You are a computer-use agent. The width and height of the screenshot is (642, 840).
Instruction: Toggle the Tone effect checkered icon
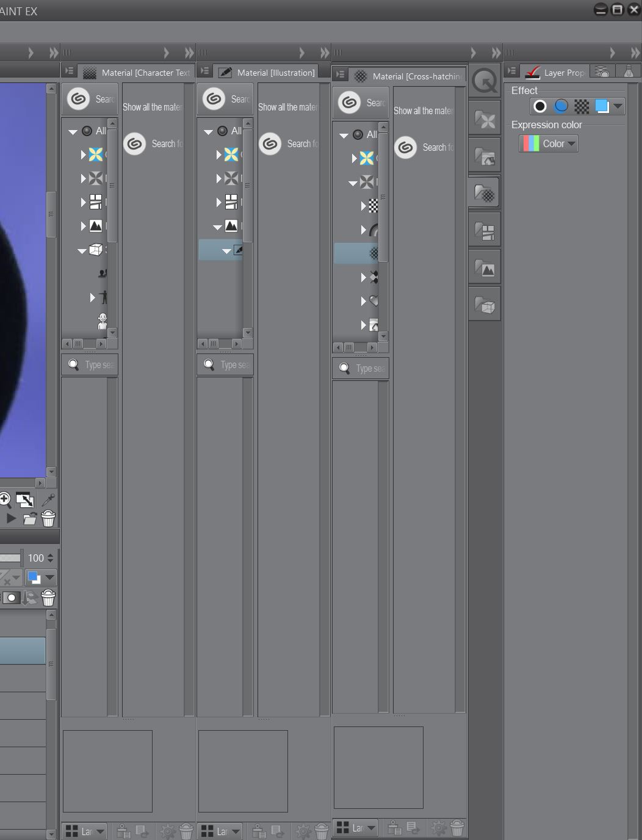[x=582, y=106]
